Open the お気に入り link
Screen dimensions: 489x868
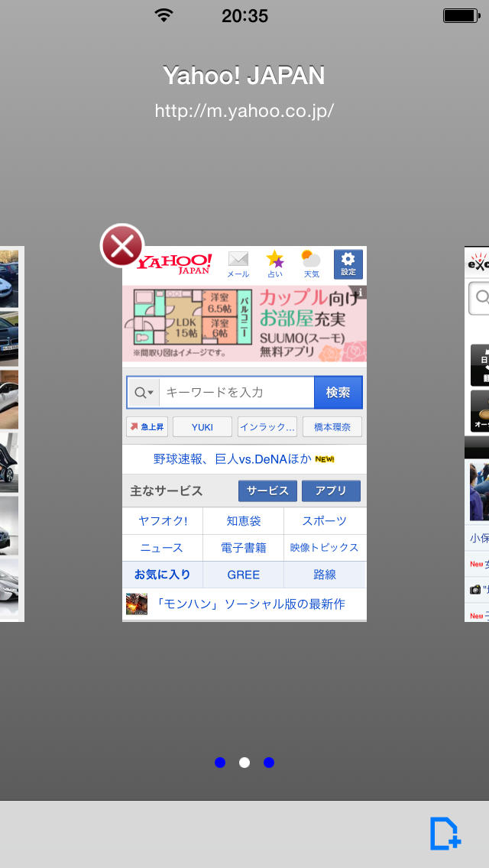pos(162,575)
